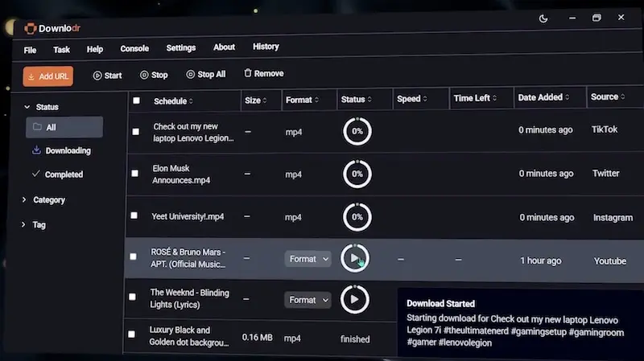The width and height of the screenshot is (644, 361).
Task: Show Downloading items filter
Action: coord(62,150)
